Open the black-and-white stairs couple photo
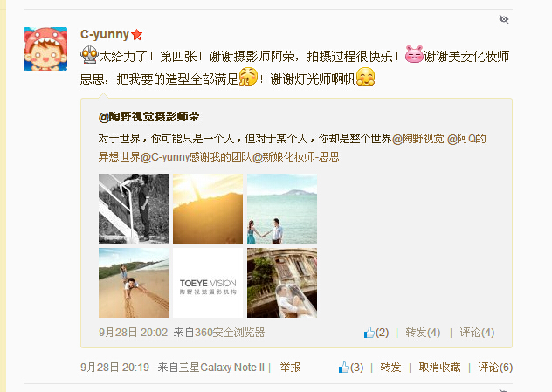 click(x=134, y=209)
